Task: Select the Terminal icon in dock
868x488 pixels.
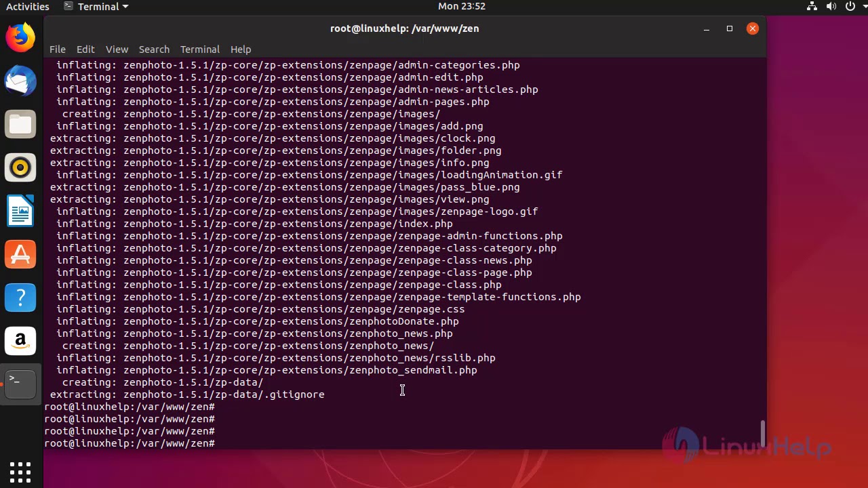Action: tap(20, 384)
